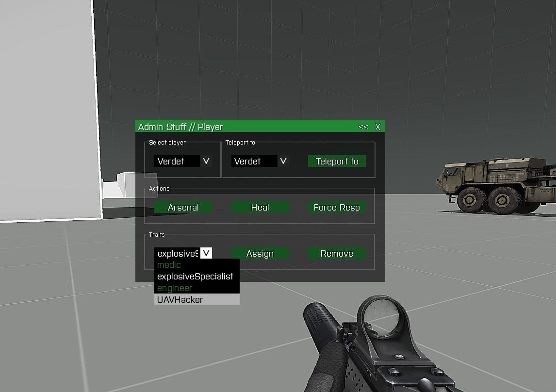
Task: Click the << back arrow in title bar
Action: tap(363, 127)
